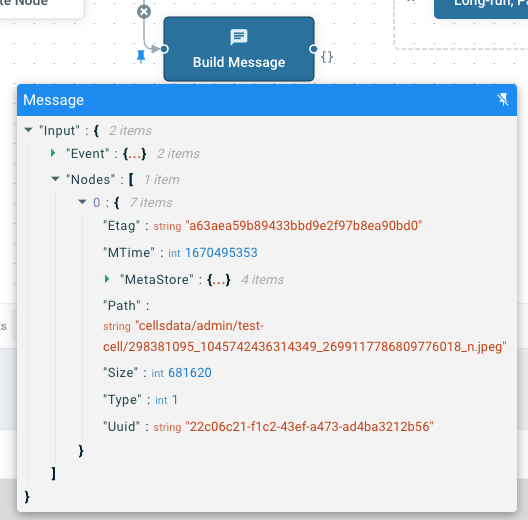Viewport: 528px width, 520px height.
Task: Collapse node item 0
Action: 82,202
